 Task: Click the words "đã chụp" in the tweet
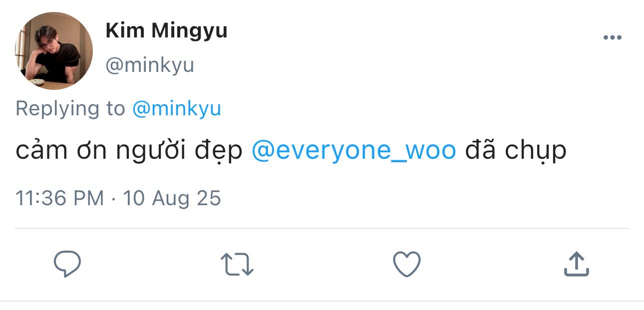click(516, 151)
